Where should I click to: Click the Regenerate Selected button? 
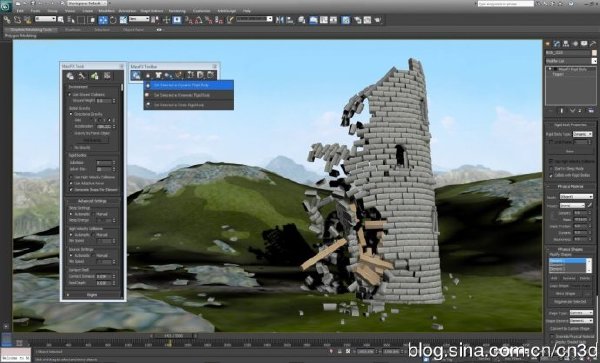(571, 302)
